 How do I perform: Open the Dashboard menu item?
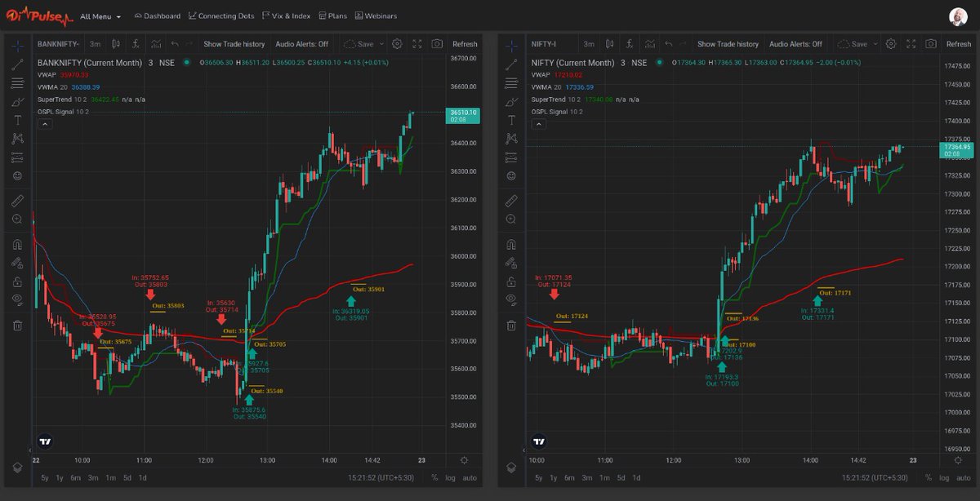[x=157, y=16]
